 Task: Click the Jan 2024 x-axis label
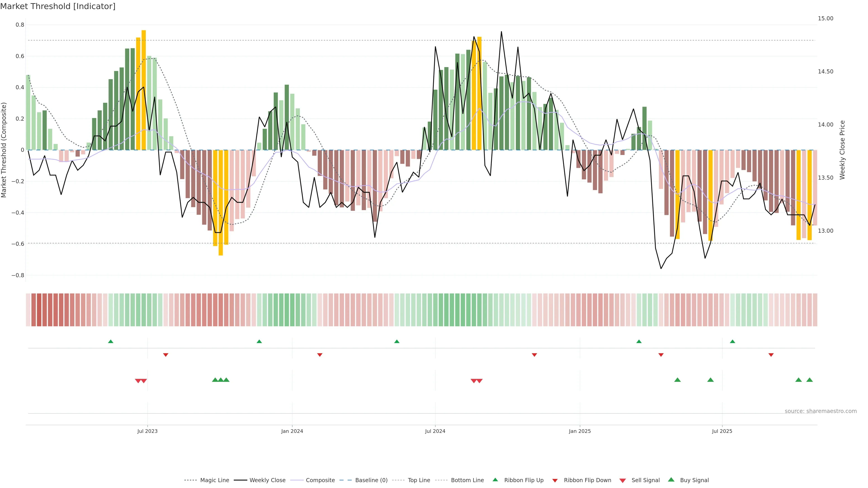pos(292,431)
